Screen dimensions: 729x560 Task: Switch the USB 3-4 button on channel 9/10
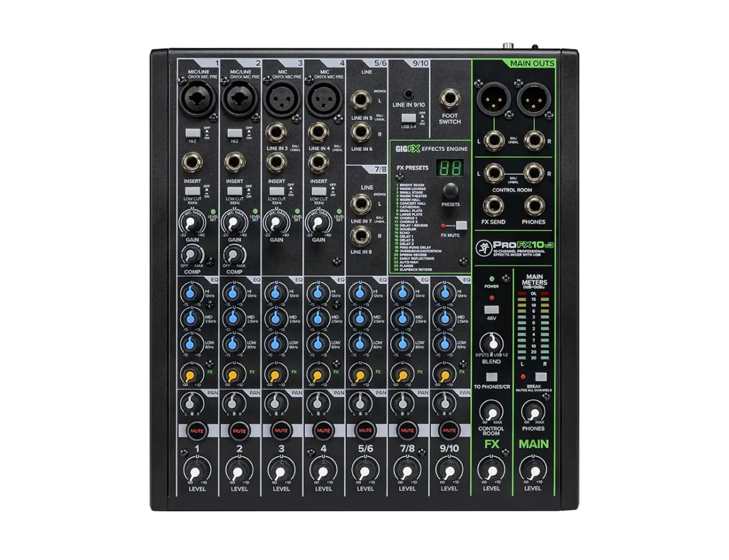[x=408, y=118]
